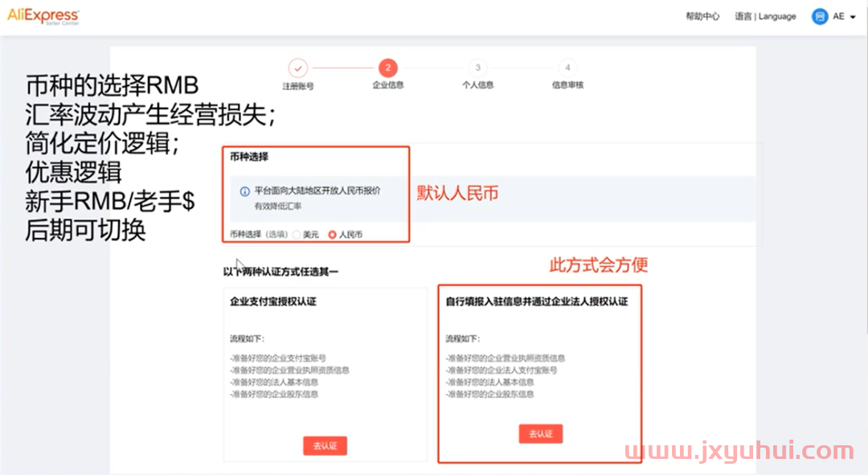
Task: Choose the 人民币 currency radio button
Action: coord(332,235)
